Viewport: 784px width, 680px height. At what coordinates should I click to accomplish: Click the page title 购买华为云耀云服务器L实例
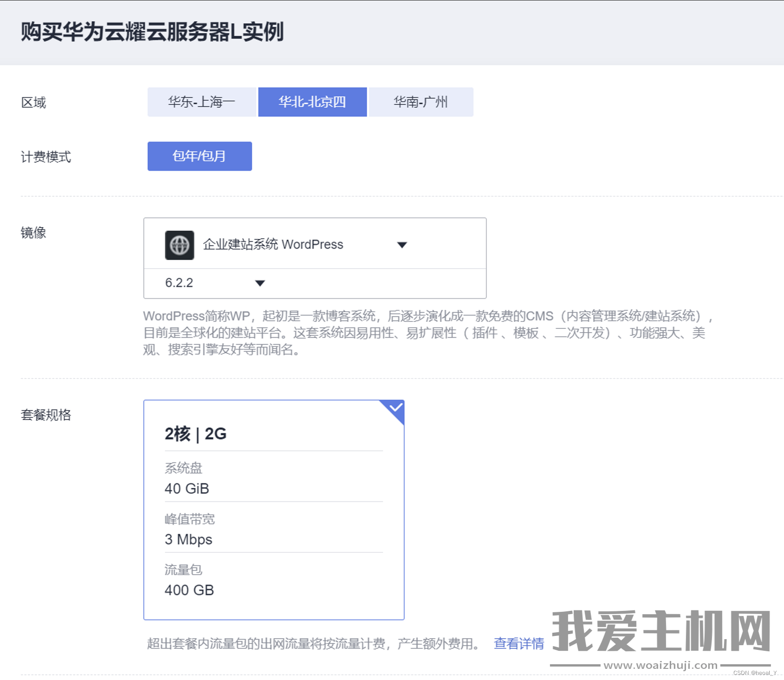coord(152,32)
